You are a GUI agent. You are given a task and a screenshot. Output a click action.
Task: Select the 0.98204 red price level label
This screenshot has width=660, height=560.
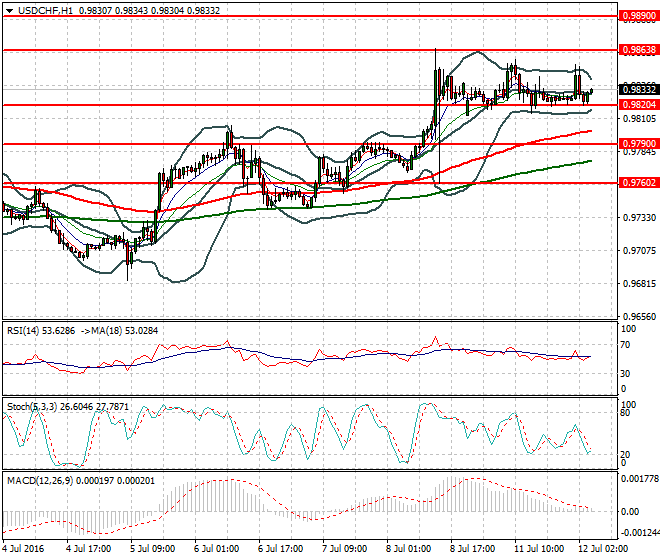[639, 104]
